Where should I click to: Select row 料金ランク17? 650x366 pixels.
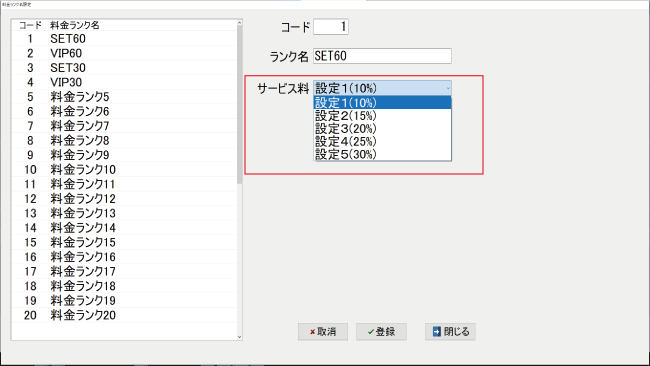tap(124, 271)
